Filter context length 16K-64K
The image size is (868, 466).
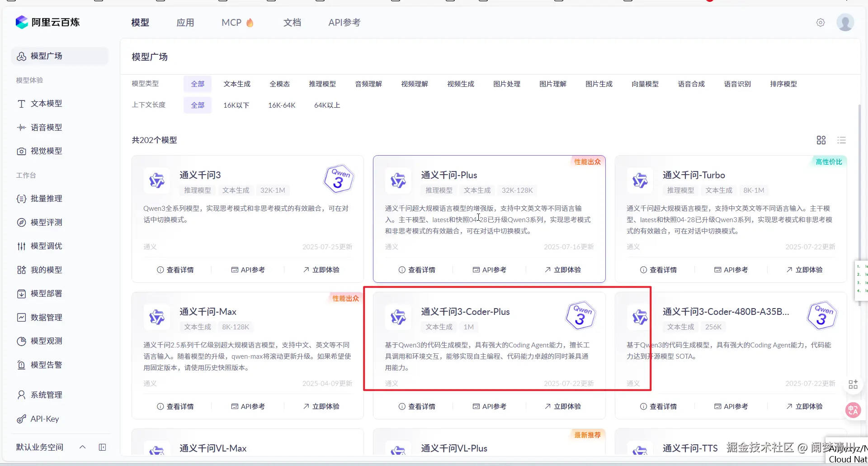(x=282, y=105)
